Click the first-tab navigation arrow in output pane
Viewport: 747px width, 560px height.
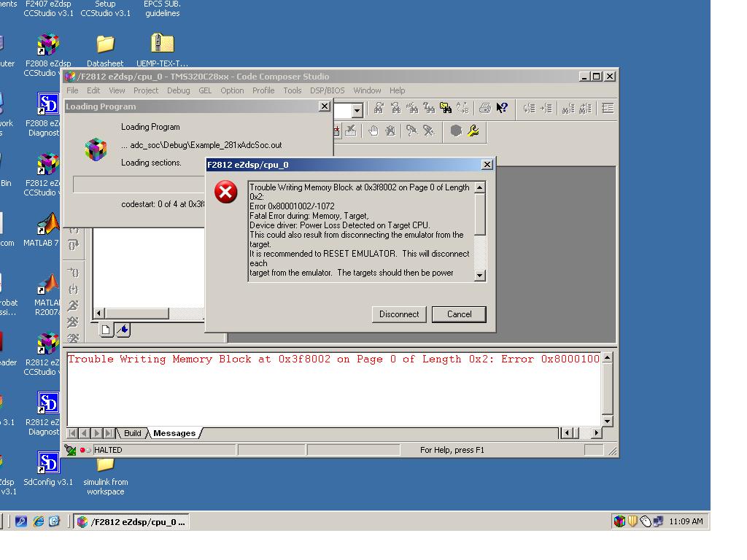72,433
